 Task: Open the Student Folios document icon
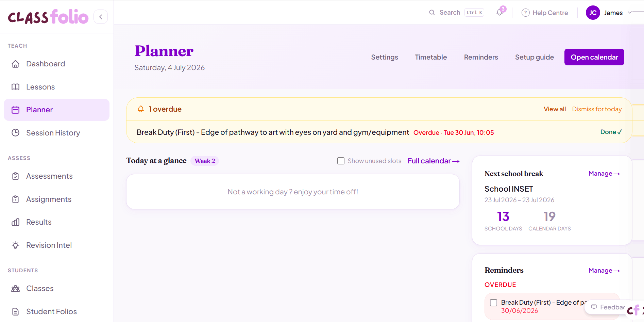(15, 311)
